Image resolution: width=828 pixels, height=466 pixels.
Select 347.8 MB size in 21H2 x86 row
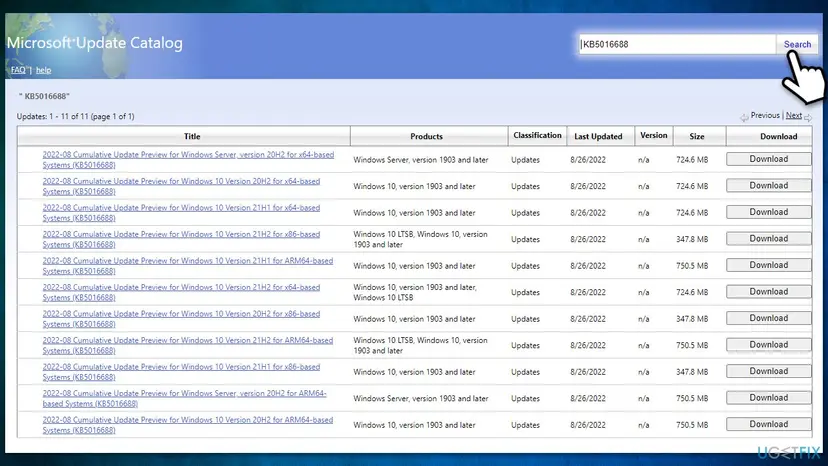[x=692, y=239]
